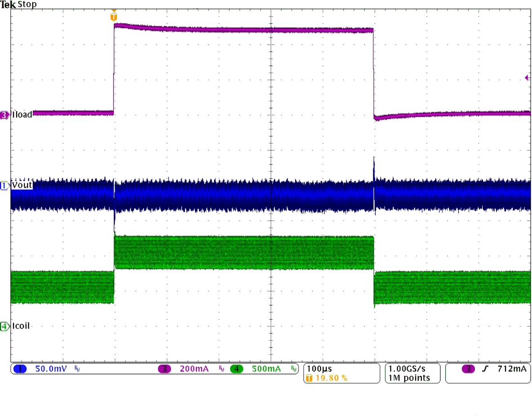Viewport: 532px width, 416px height.
Task: Click the orange trigger position marker
Action: [114, 15]
